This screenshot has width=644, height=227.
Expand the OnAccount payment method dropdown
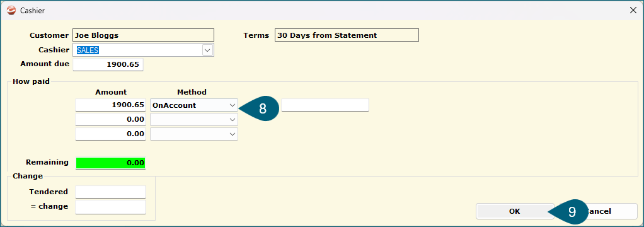(x=233, y=105)
